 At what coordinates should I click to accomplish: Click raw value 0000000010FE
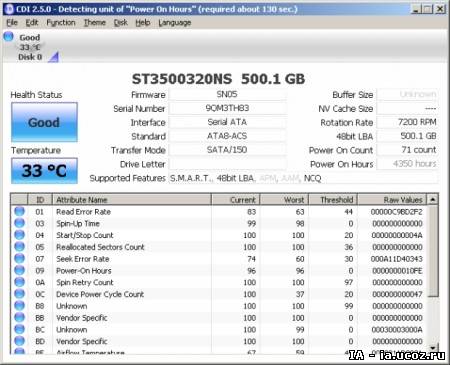click(x=397, y=271)
